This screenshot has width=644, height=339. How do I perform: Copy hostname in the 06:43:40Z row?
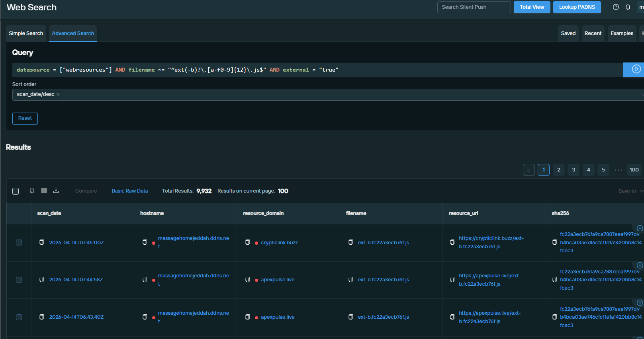point(145,317)
